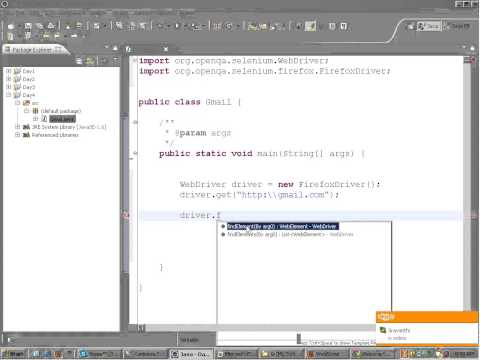Click the red error mark on overview ruler
Screen dimensions: 480x360
pyautogui.click(x=474, y=216)
